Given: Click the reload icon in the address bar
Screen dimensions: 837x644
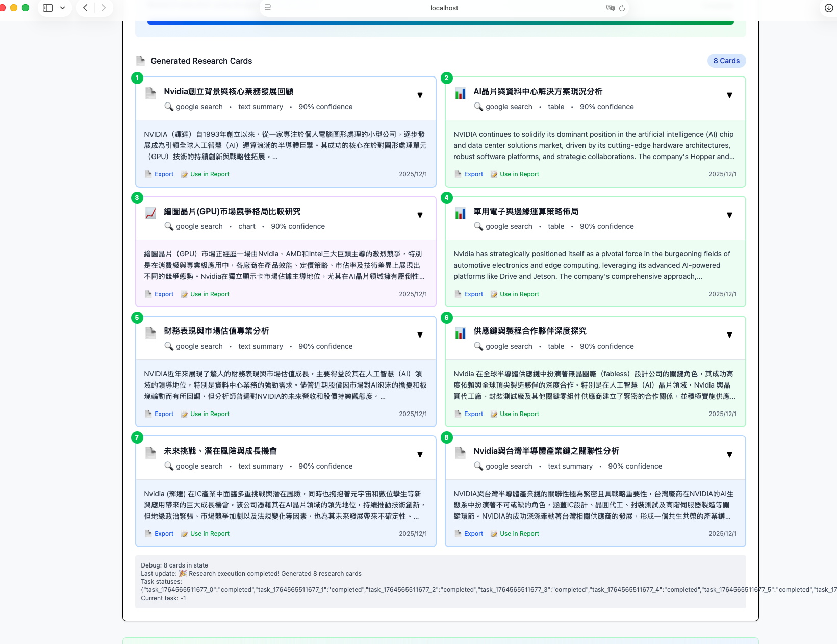Looking at the screenshot, I should [622, 8].
